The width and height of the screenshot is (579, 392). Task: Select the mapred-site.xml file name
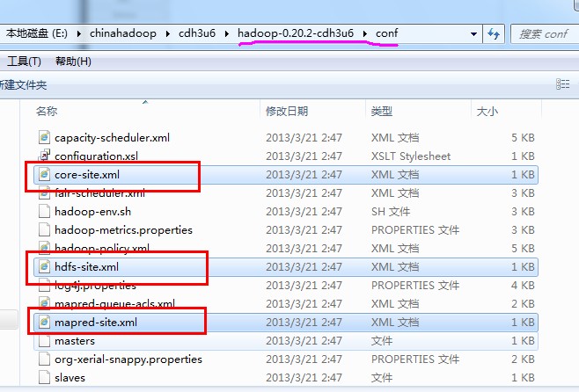[x=96, y=322]
